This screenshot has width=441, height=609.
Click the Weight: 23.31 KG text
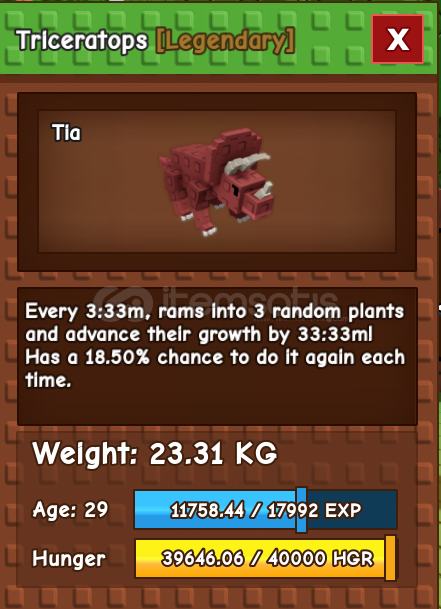[155, 453]
